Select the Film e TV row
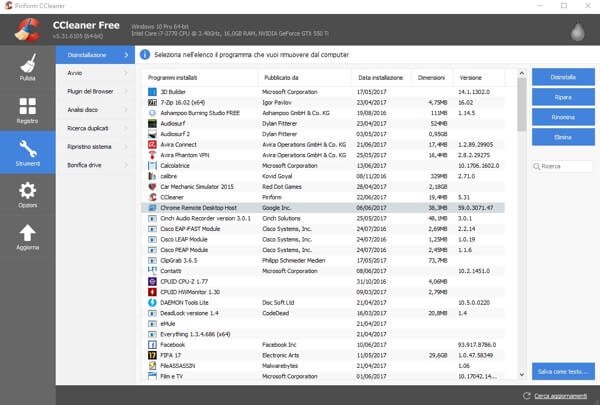 tap(323, 376)
